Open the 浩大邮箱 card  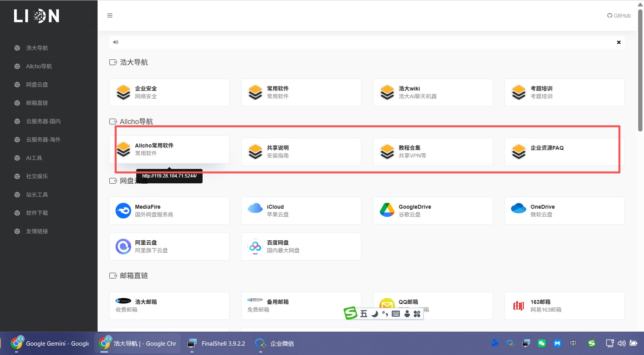(169, 306)
